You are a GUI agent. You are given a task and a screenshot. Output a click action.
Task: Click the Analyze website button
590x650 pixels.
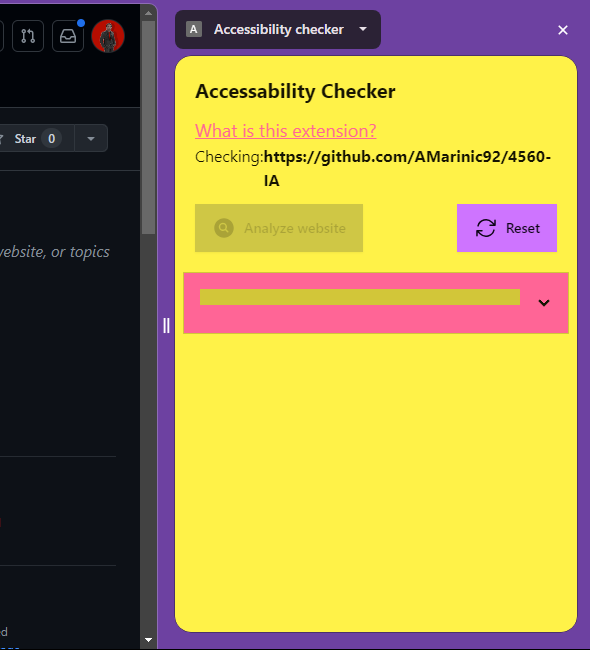[279, 228]
